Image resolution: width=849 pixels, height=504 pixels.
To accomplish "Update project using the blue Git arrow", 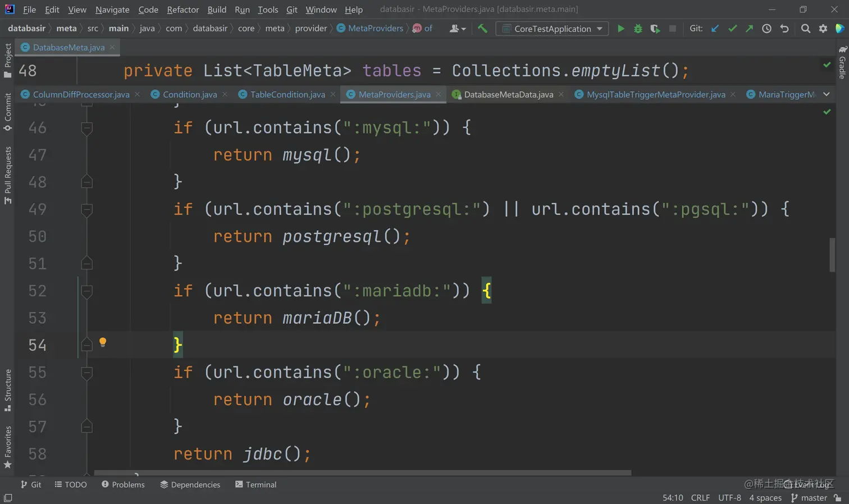I will 715,29.
